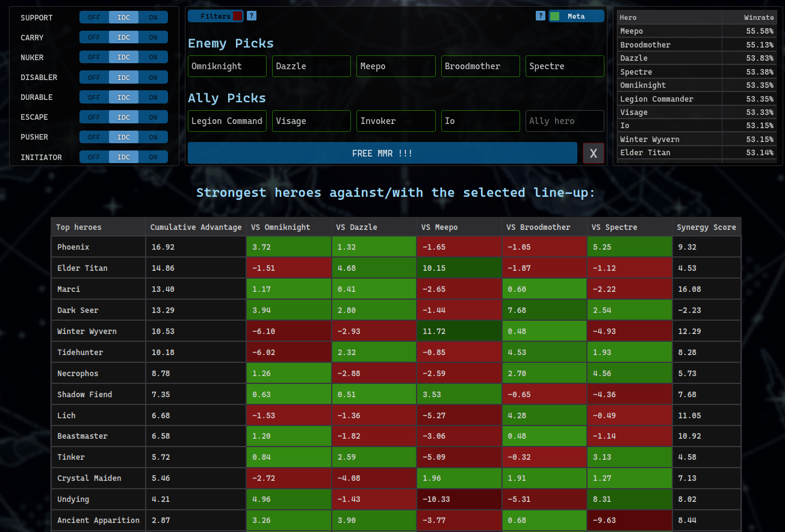Set DURABLE role filter to ON
The width and height of the screenshot is (785, 532).
[x=153, y=97]
